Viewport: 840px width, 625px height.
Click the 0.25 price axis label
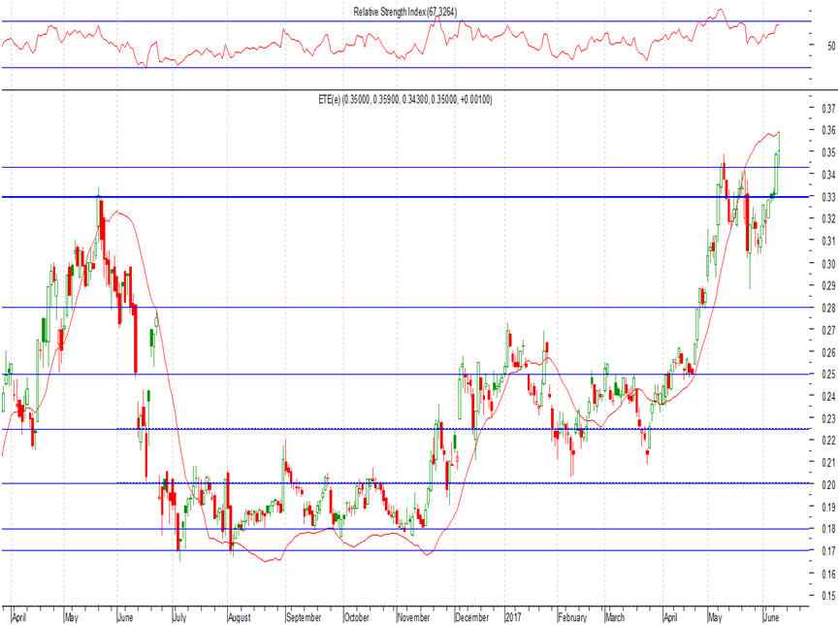coord(828,375)
